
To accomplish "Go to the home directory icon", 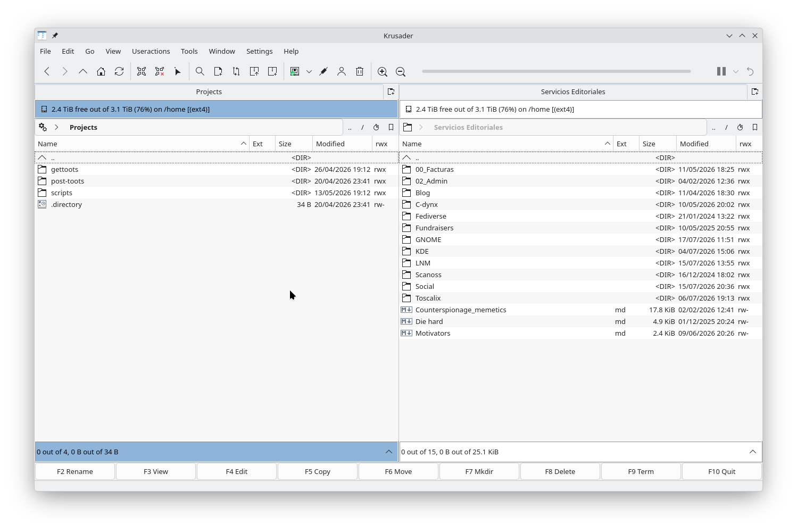I will (x=101, y=71).
